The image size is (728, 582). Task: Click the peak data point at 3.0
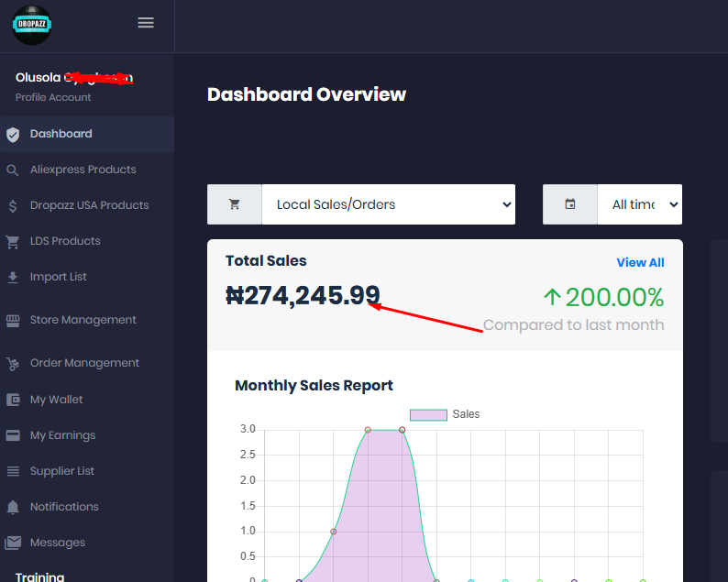pos(368,430)
